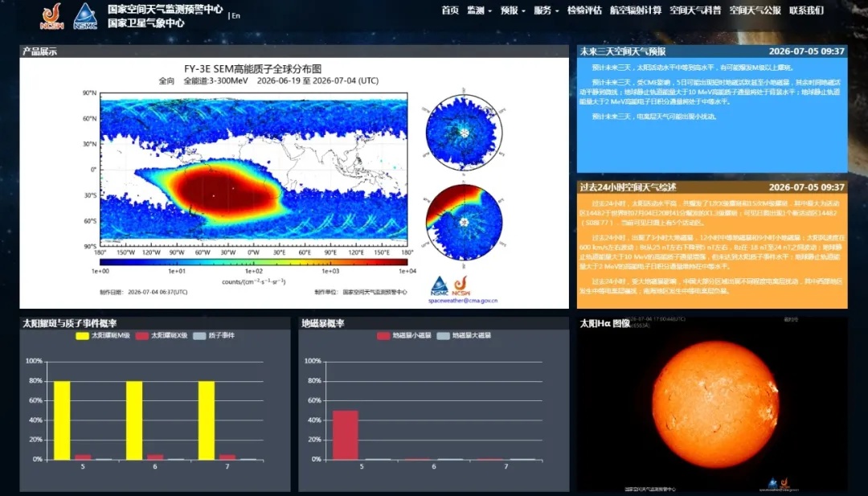Open the 联系我们 link

coord(807,10)
